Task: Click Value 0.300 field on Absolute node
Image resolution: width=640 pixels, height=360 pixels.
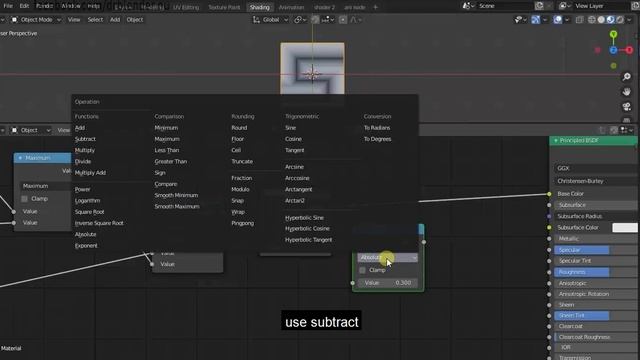Action: coord(387,283)
